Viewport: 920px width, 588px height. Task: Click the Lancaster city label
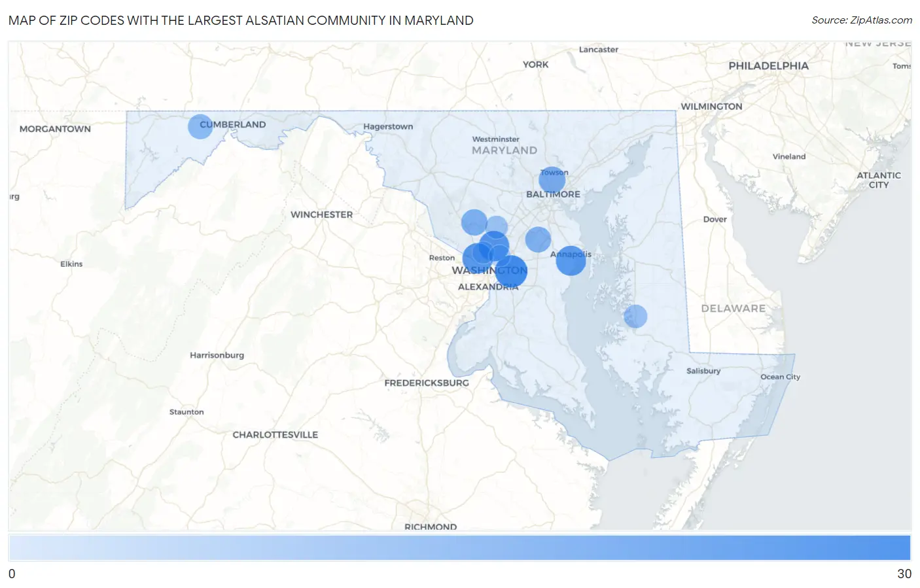(598, 50)
